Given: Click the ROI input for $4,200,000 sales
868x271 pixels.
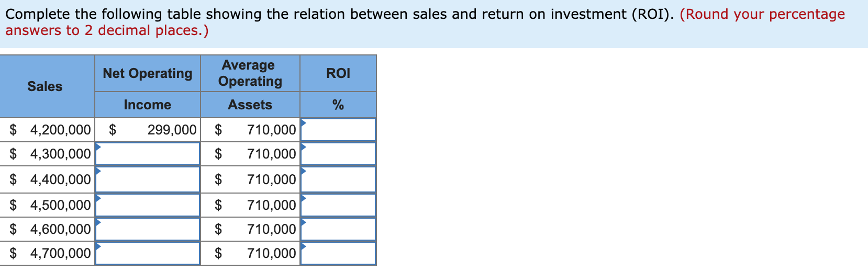Looking at the screenshot, I should point(338,130).
